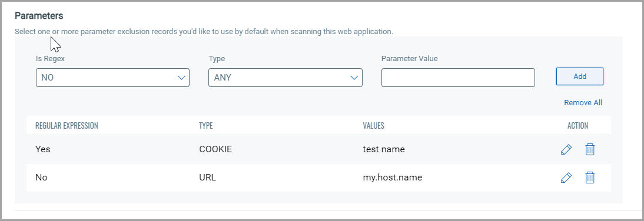The height and width of the screenshot is (221, 644).
Task: Click the Is Regex dropdown arrow
Action: [181, 78]
